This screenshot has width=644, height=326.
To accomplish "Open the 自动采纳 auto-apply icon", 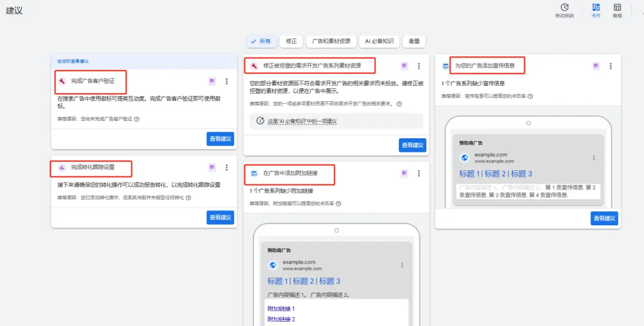I will (x=564, y=8).
